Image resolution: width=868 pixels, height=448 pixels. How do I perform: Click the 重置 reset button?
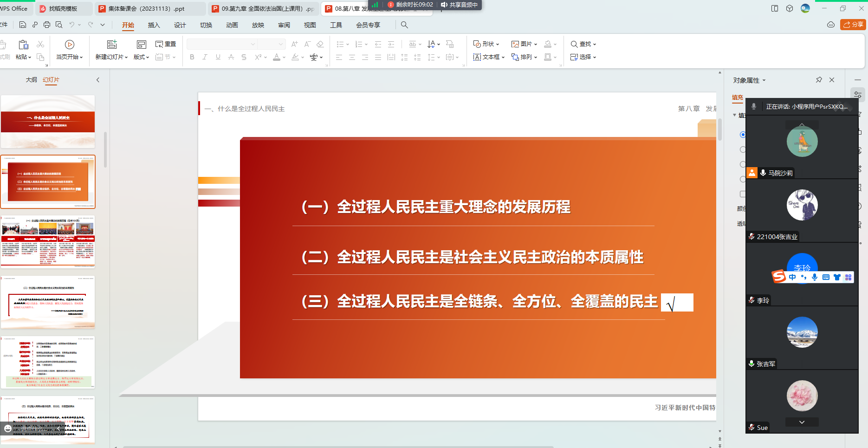pos(166,44)
